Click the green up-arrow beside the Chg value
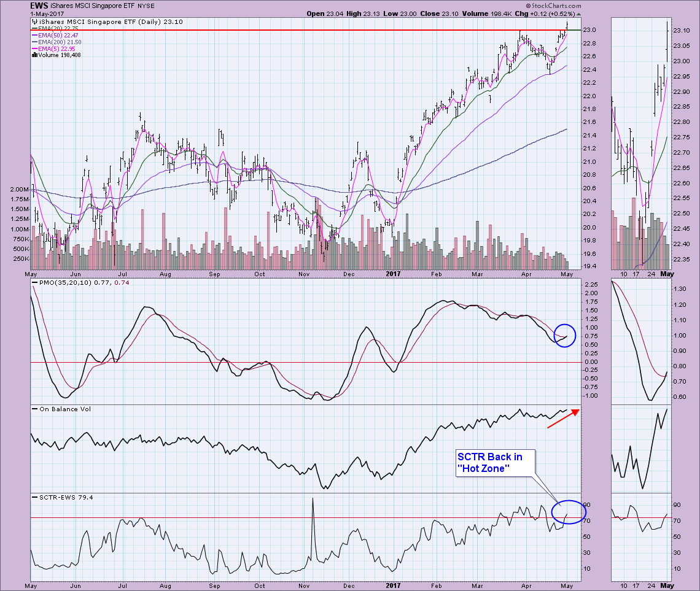The height and width of the screenshot is (591, 700). tap(579, 14)
